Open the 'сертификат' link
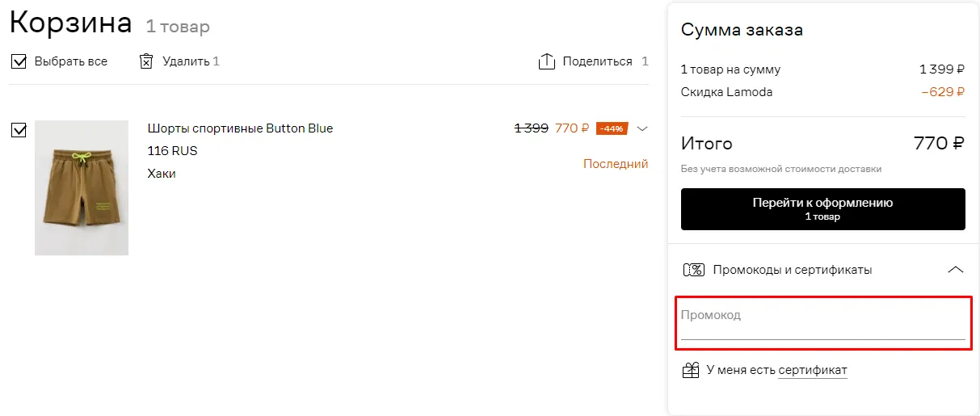 [x=813, y=370]
